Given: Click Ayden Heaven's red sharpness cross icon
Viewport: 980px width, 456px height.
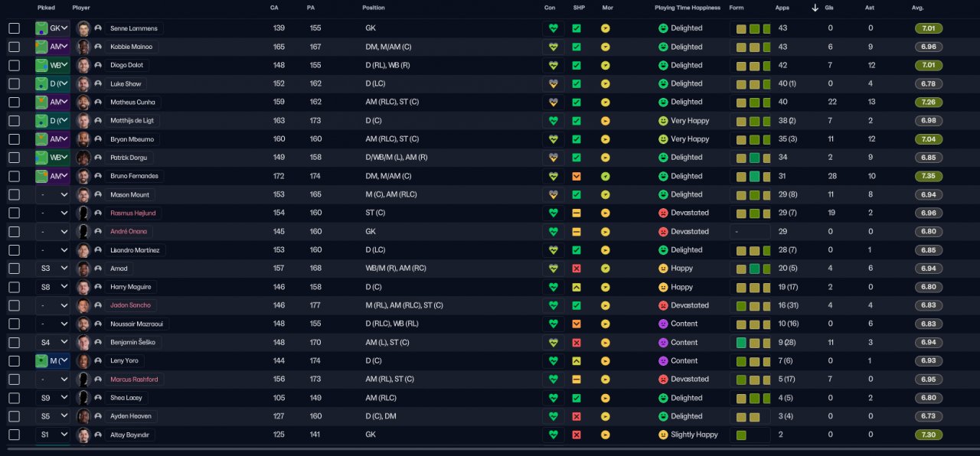Looking at the screenshot, I should pos(577,416).
